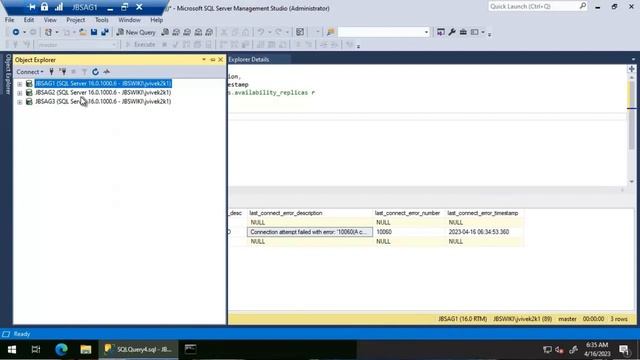Open the command prompt taskbar icon
640x360 pixels.
(x=190, y=349)
